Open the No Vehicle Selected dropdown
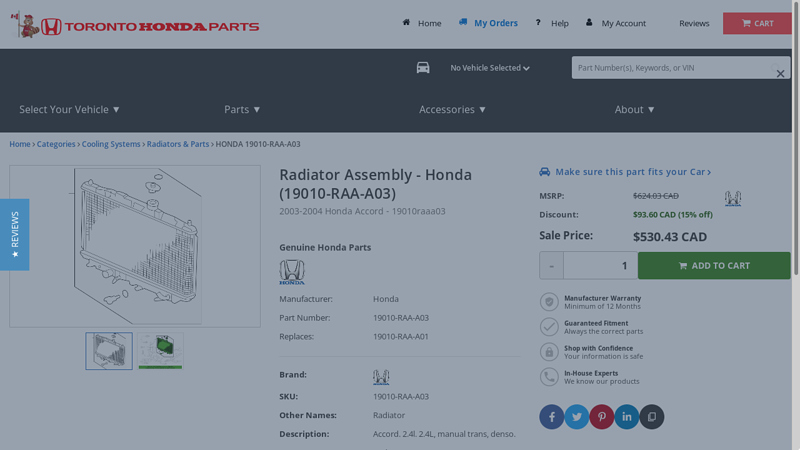Screen dimensions: 800x450 (x=489, y=68)
